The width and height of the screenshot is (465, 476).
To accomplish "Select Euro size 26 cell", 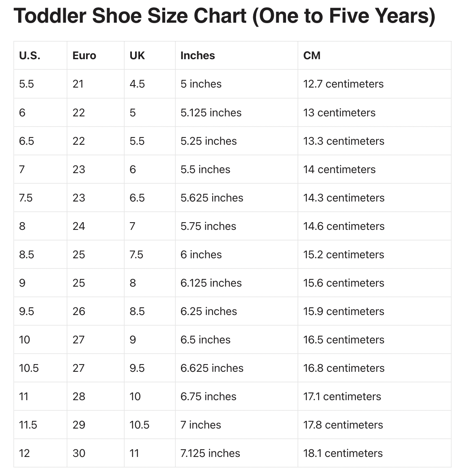I will pos(96,311).
